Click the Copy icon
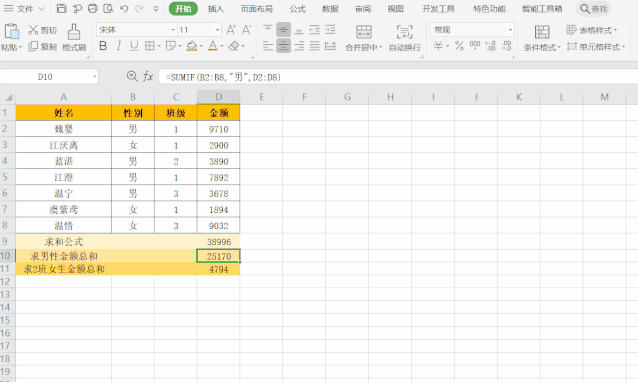The height and width of the screenshot is (382, 638). pos(33,46)
